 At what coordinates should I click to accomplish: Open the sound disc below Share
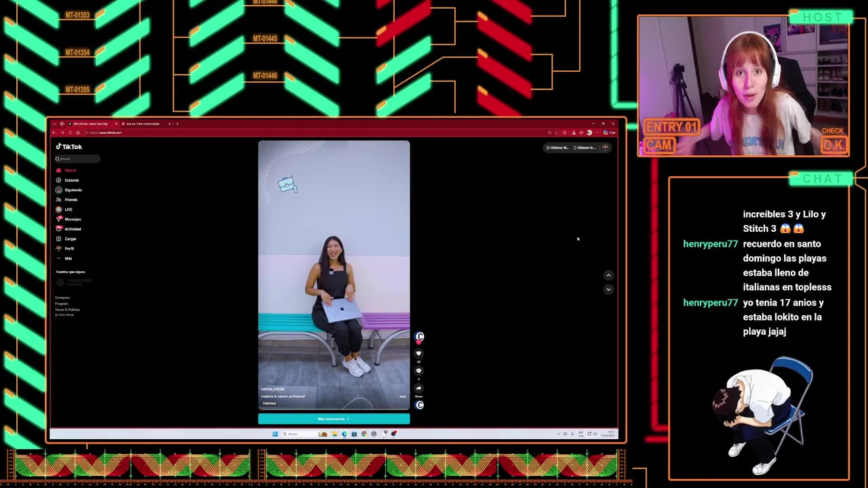point(420,405)
